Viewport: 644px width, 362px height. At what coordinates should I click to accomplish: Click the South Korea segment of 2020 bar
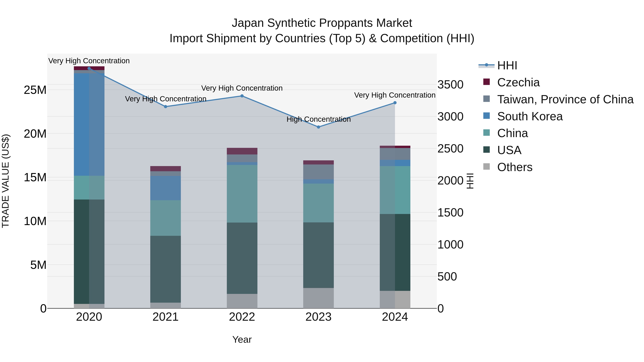[x=89, y=124]
